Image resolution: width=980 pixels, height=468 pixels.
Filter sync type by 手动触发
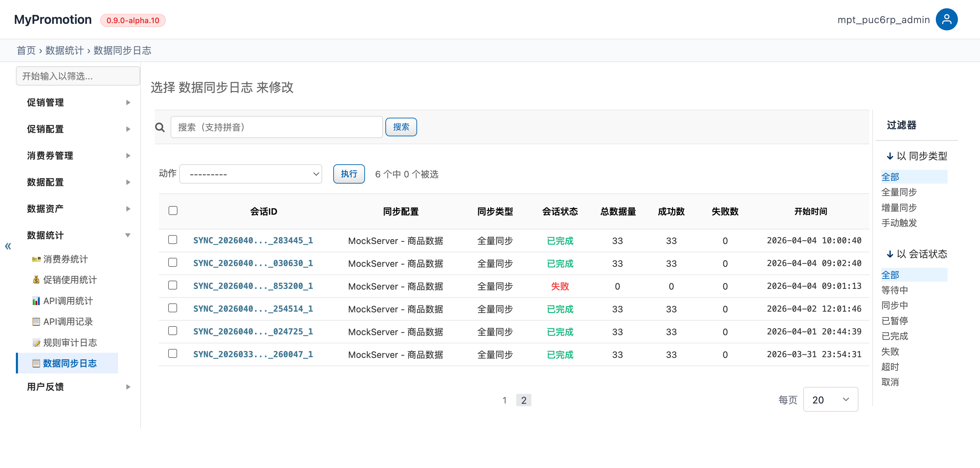click(x=899, y=223)
